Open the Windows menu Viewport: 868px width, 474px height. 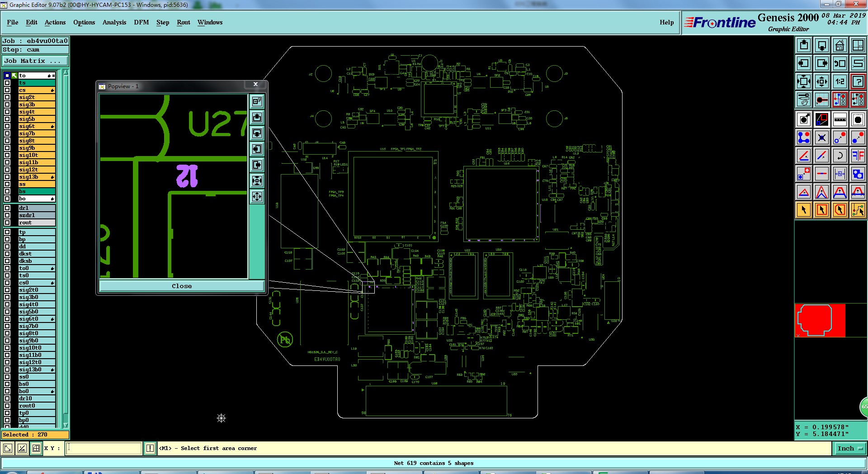[x=210, y=22]
